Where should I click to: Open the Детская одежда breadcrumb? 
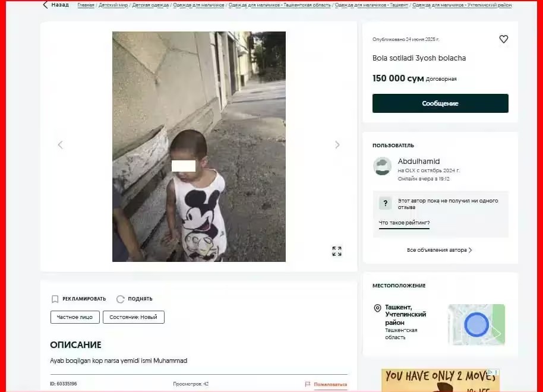pyautogui.click(x=150, y=5)
